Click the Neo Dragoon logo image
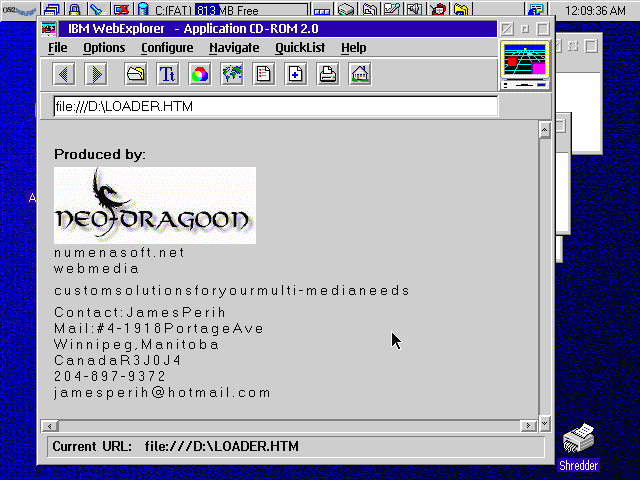Screen dimensions: 640x480 click(x=155, y=205)
